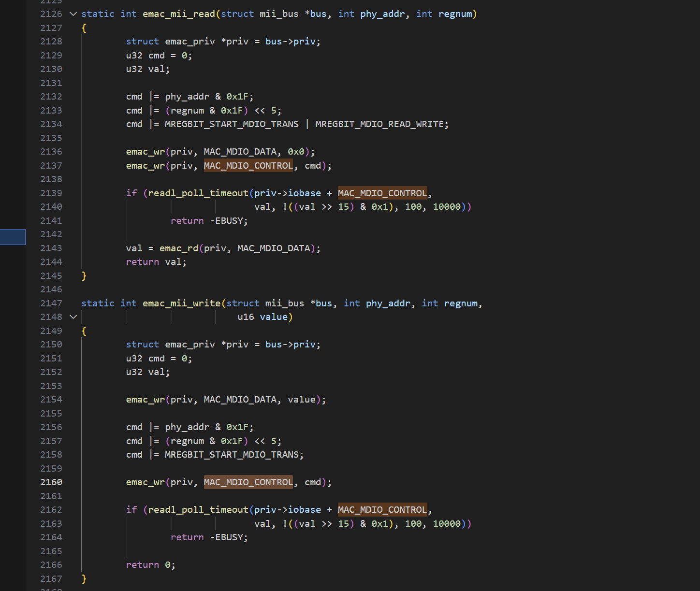Click the 'u16 value' parameter on line 2148
The height and width of the screenshot is (591, 700).
pos(264,317)
